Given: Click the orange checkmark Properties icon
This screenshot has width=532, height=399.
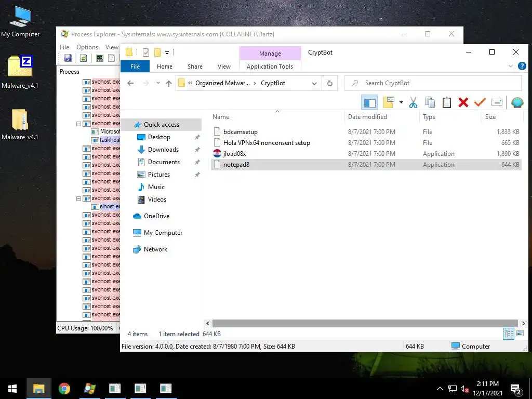Looking at the screenshot, I should (480, 102).
